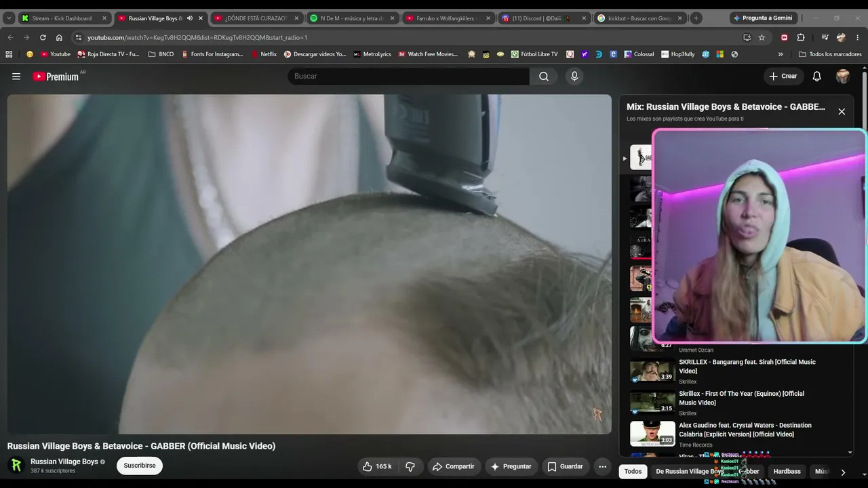Show hidden bookmarks overflow chevron
Viewport: 868px width, 488px height.
pyautogui.click(x=781, y=54)
